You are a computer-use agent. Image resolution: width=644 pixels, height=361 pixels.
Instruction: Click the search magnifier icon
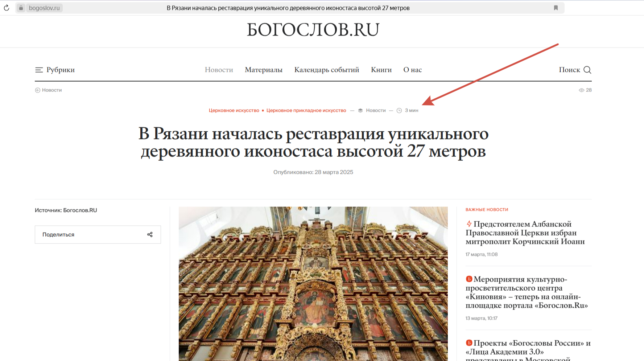[x=587, y=70]
